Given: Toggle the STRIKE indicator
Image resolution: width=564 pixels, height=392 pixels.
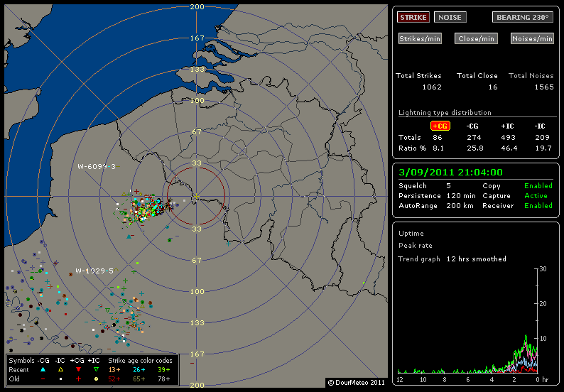Looking at the screenshot, I should coord(413,17).
